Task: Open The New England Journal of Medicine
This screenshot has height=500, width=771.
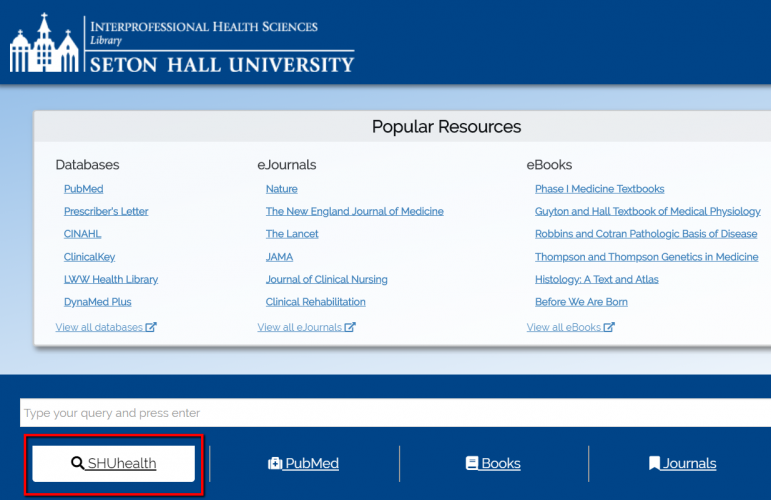Action: 355,211
